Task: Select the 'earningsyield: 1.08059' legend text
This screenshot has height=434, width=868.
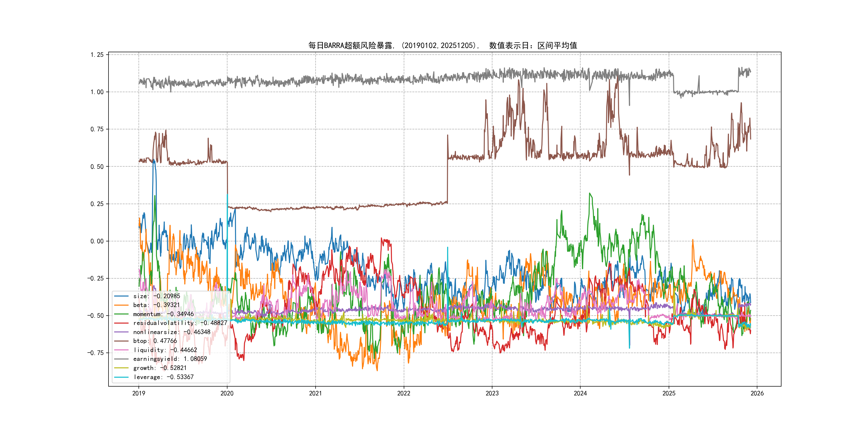Action: [170, 359]
